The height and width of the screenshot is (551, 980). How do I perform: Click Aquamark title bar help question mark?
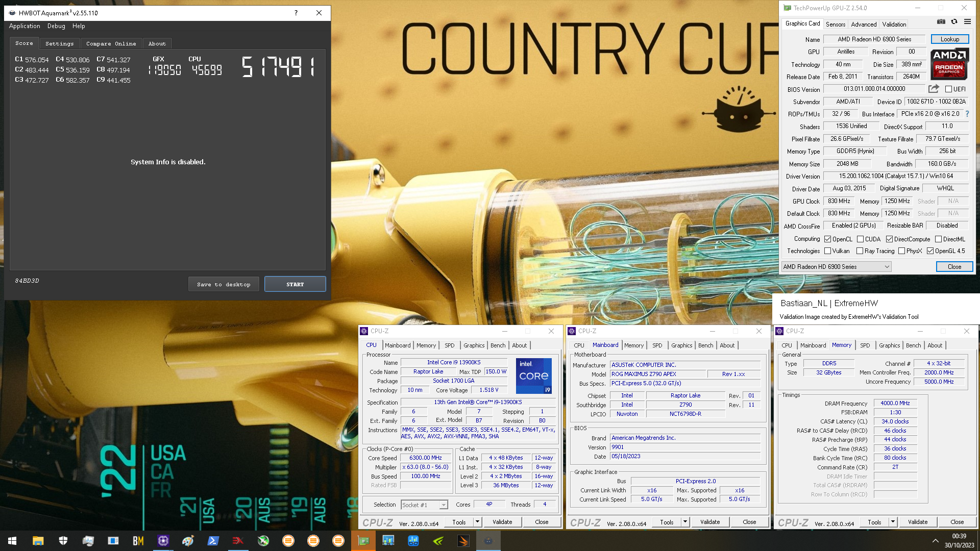(x=296, y=13)
